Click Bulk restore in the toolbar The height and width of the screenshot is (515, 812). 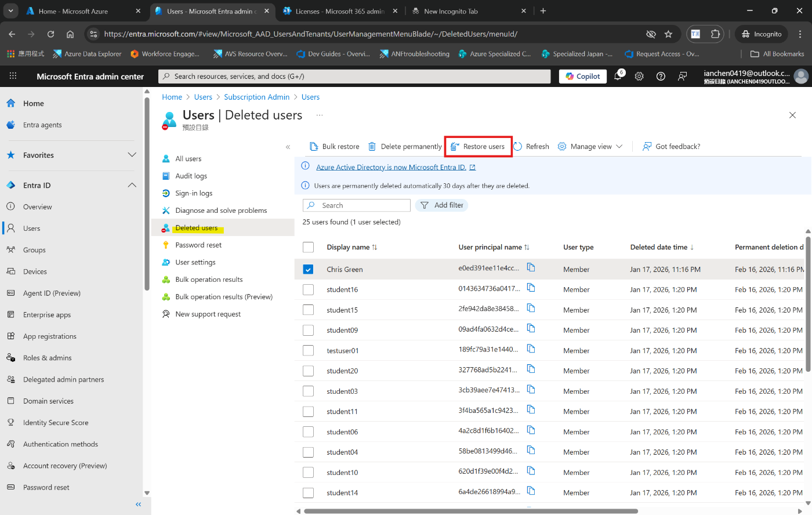[x=334, y=147]
